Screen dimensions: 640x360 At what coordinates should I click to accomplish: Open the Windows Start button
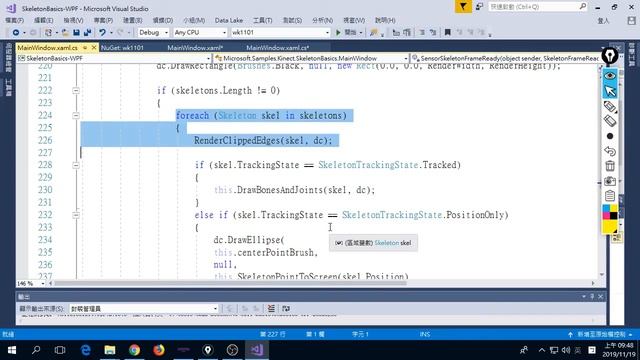click(x=11, y=350)
